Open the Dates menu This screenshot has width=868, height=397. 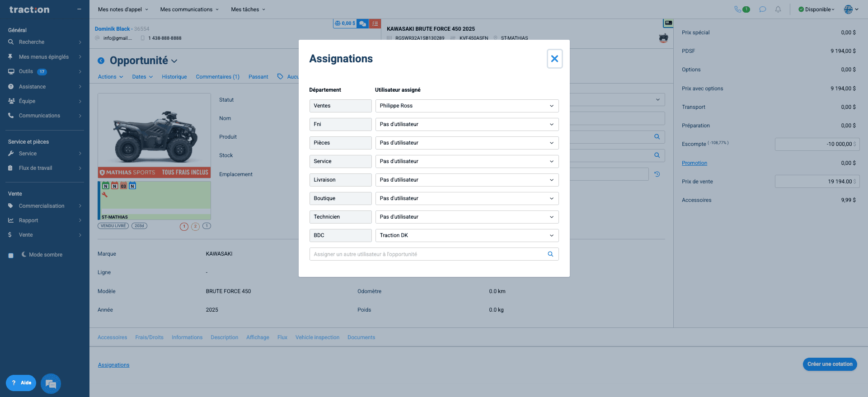tap(142, 77)
